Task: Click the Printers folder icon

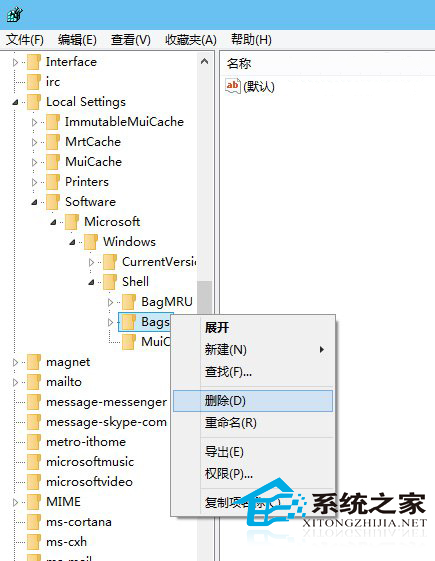Action: 53,182
